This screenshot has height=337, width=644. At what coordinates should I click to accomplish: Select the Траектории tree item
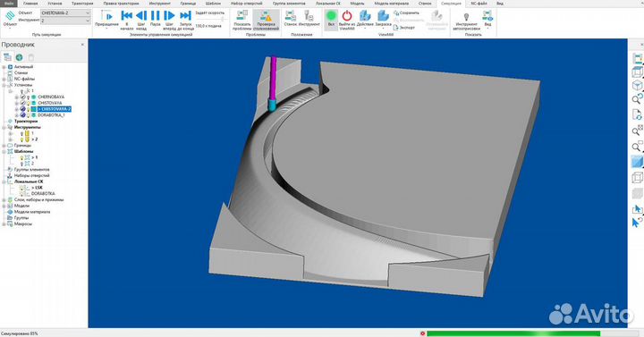pos(26,122)
